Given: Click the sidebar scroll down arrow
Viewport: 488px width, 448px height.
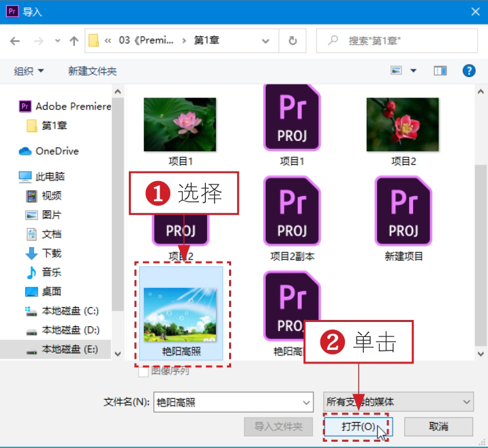Looking at the screenshot, I should (118, 354).
